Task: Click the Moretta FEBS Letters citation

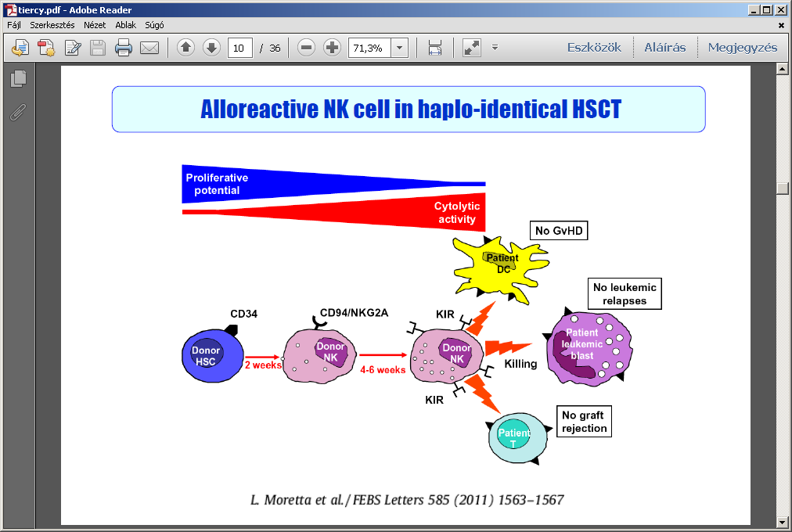Action: pos(407,500)
